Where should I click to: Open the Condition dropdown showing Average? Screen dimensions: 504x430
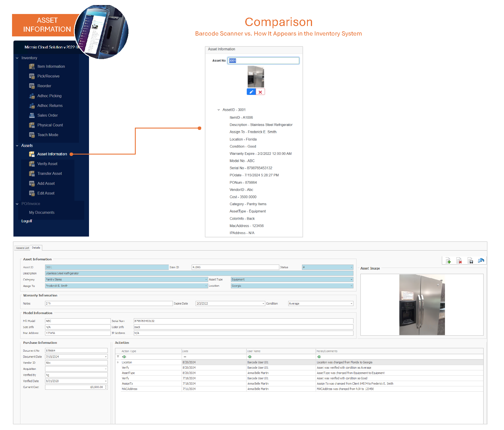coord(351,304)
